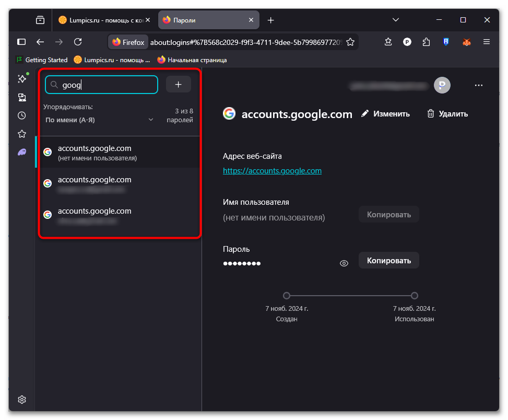The width and height of the screenshot is (508, 420).
Task: Open the Bitwarden shield extension
Action: [446, 42]
